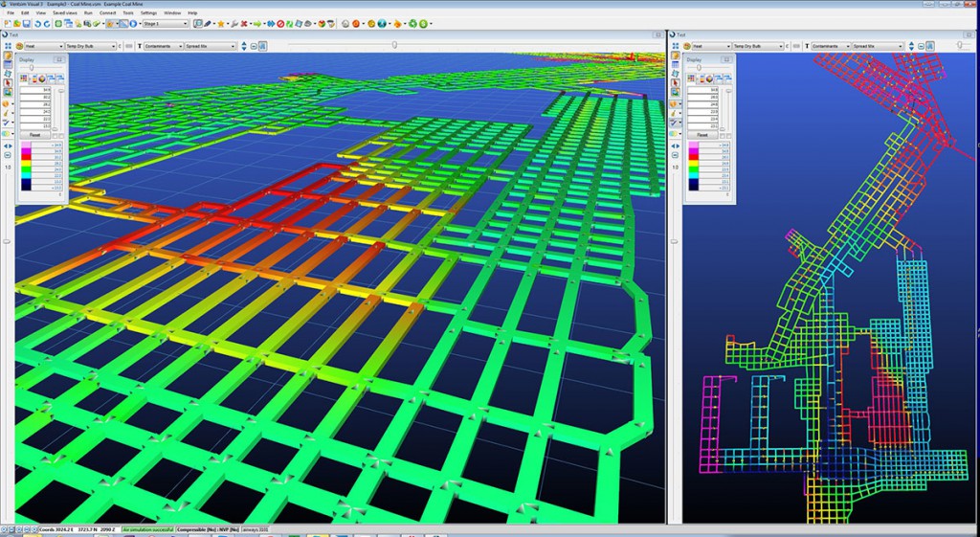Click Reset button in right Display panel
The width and height of the screenshot is (980, 537).
tap(702, 135)
